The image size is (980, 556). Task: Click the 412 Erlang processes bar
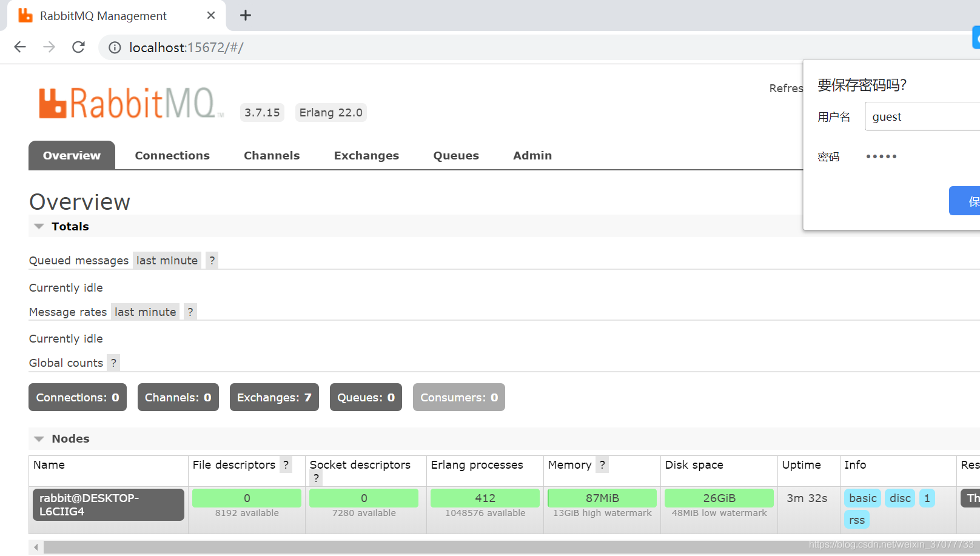485,498
